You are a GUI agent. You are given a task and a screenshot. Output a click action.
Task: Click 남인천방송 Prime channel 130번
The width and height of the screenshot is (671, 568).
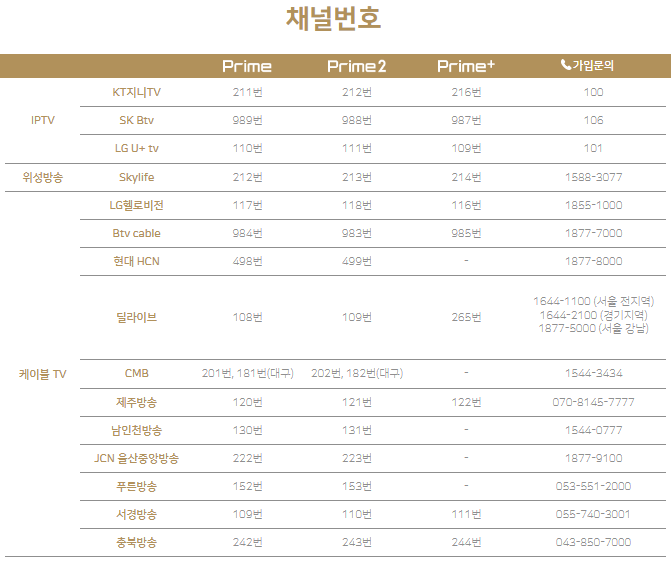[x=247, y=430]
